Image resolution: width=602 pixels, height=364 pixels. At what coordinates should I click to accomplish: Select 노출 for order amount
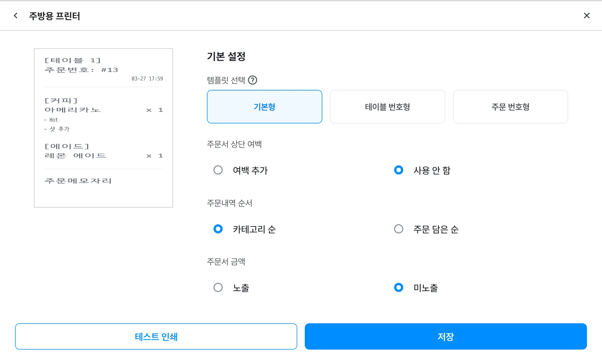[x=218, y=288]
